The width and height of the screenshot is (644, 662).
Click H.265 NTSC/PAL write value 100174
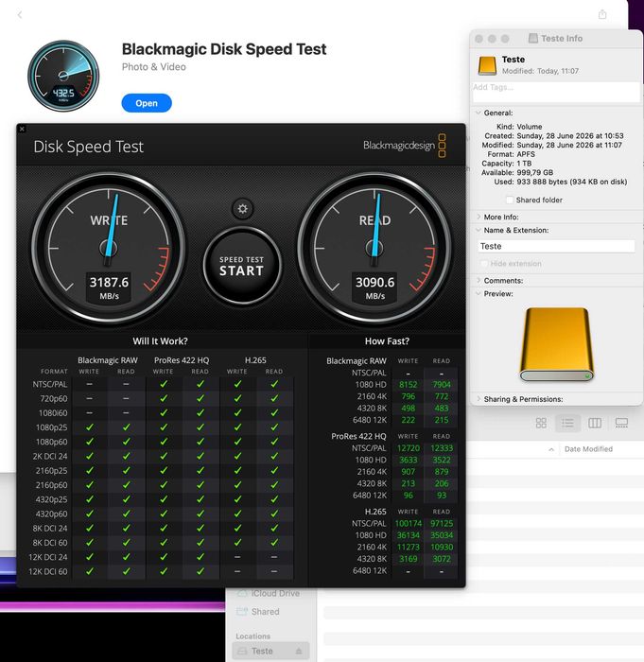(409, 523)
